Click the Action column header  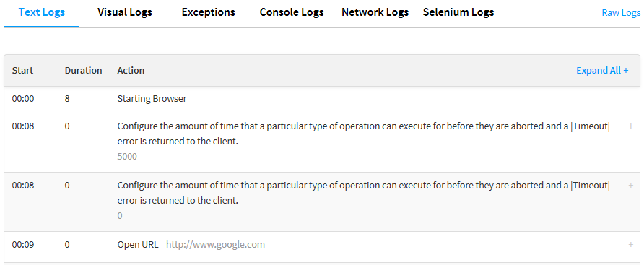(x=131, y=70)
